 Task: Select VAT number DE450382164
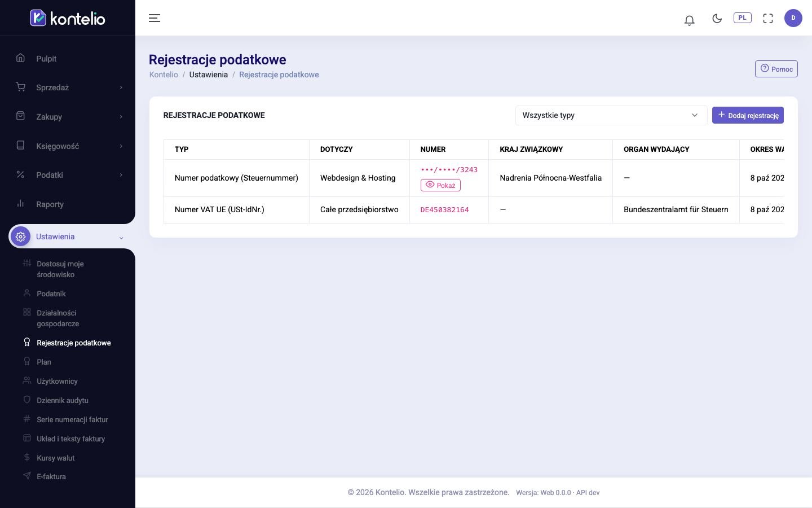[444, 209]
